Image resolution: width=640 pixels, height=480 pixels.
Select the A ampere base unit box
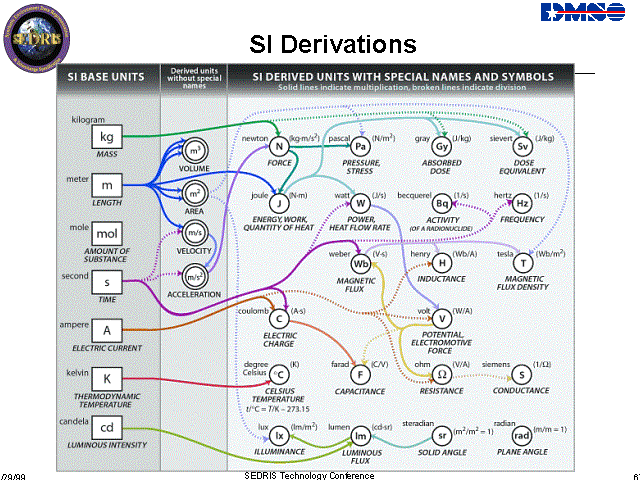click(107, 331)
